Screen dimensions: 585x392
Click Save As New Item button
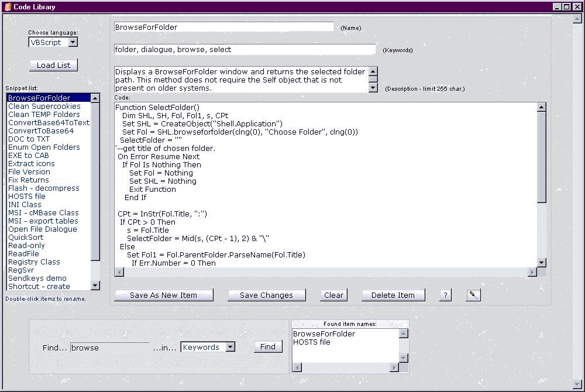point(163,295)
